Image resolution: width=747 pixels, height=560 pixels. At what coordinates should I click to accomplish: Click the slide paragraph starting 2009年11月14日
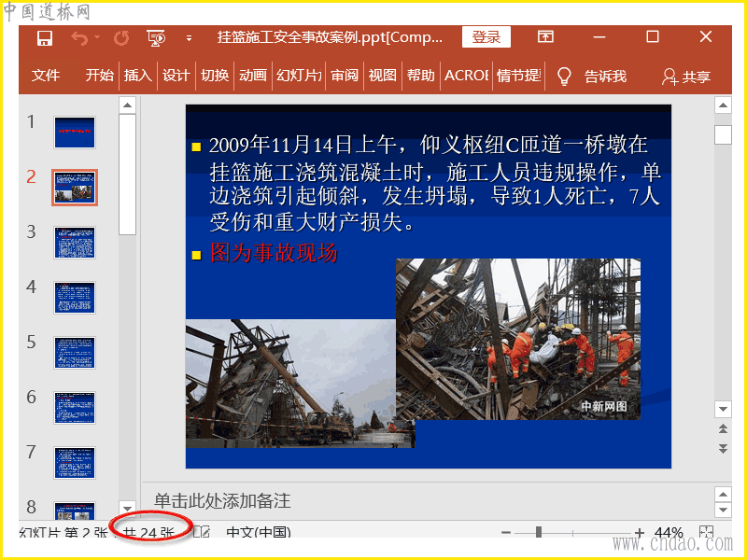point(434,183)
